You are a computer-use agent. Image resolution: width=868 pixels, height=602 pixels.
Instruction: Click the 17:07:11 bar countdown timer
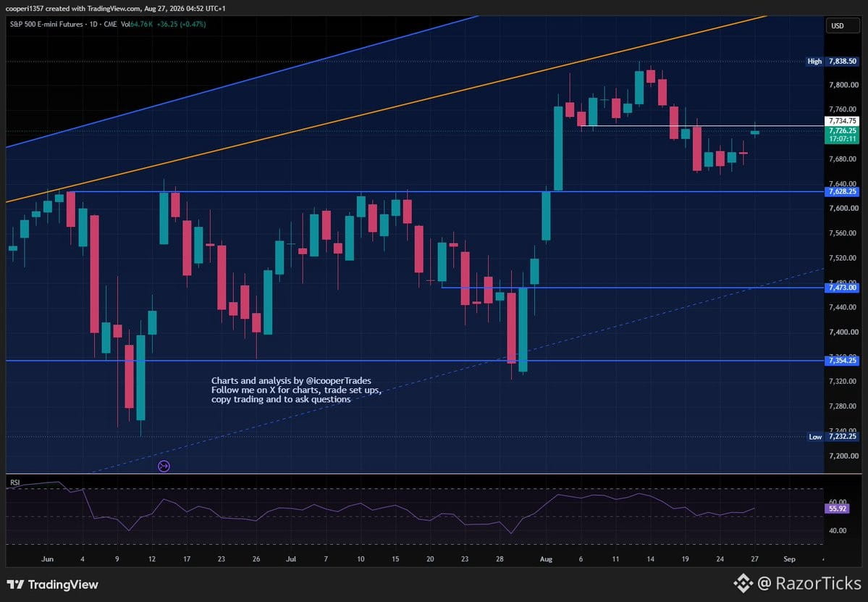(843, 139)
